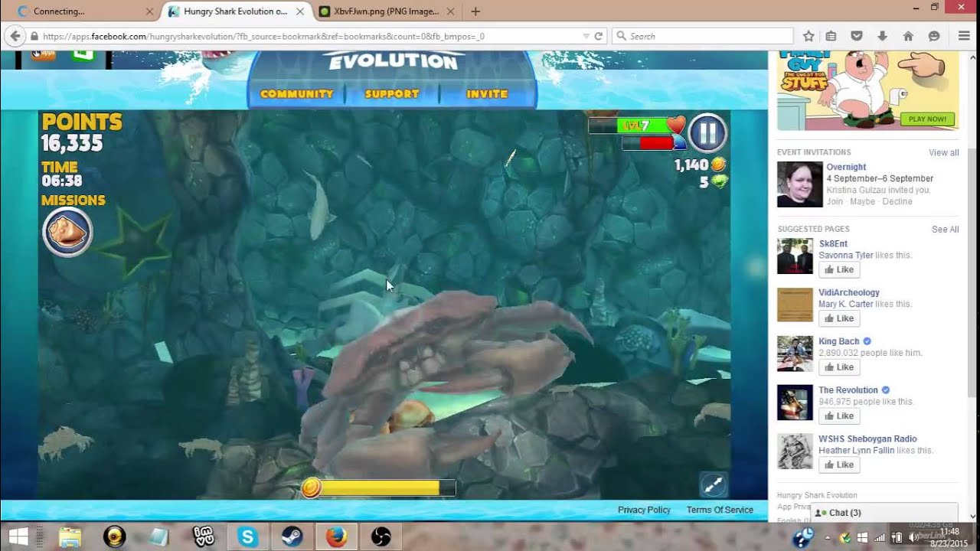This screenshot has height=551, width=980.
Task: Click the address bar URL field
Action: [306, 36]
